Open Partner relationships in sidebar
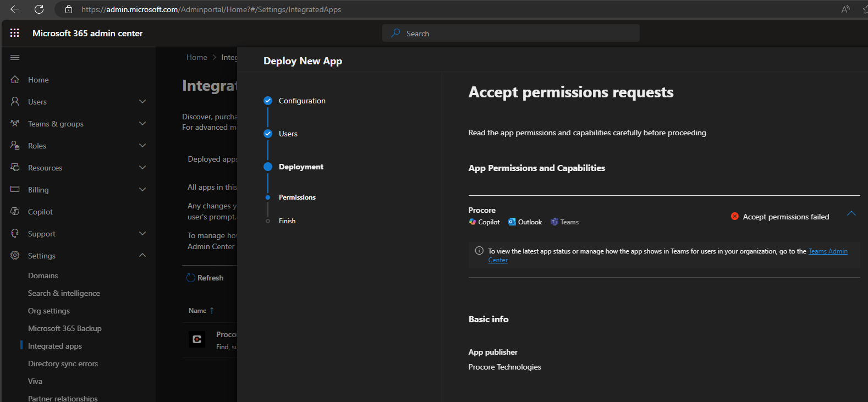Viewport: 868px width, 402px height. 63,398
